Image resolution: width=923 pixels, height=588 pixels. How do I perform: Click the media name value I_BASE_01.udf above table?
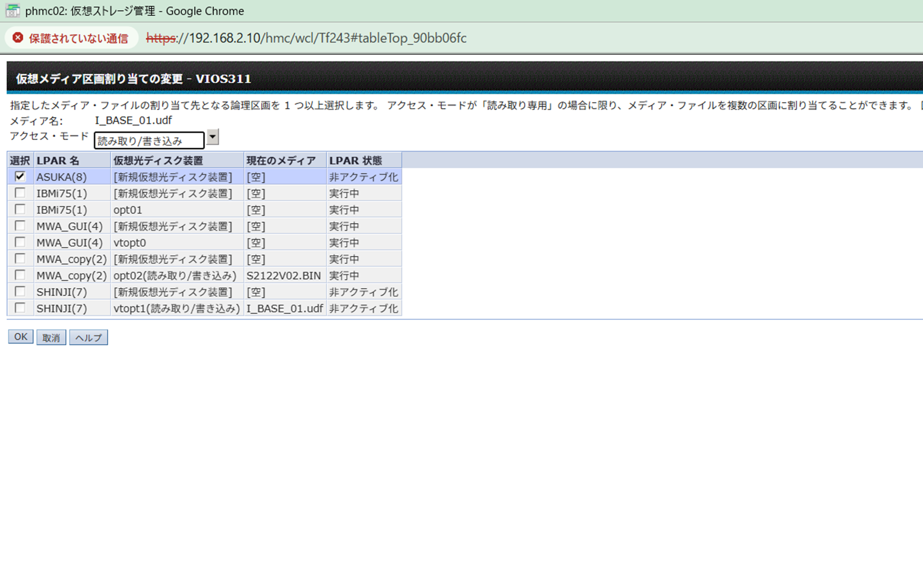click(x=133, y=120)
